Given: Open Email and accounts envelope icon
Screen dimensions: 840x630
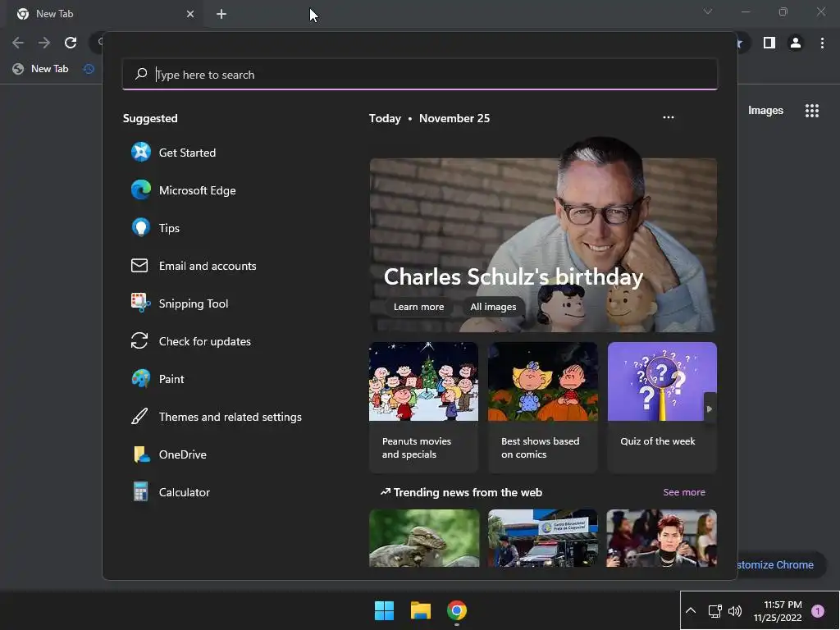Looking at the screenshot, I should (139, 265).
